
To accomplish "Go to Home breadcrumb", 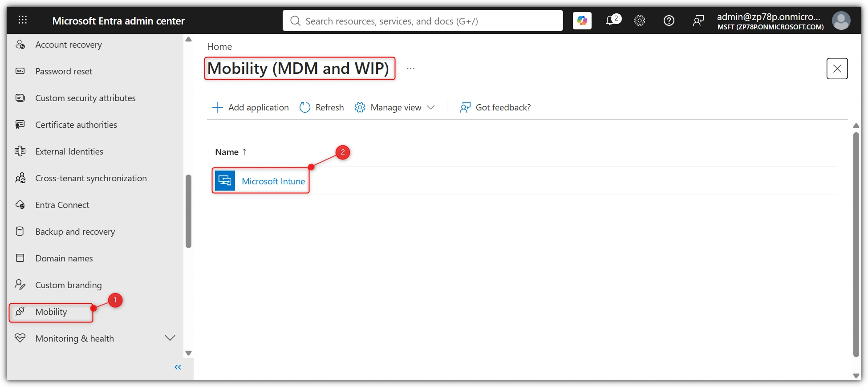I will 219,47.
